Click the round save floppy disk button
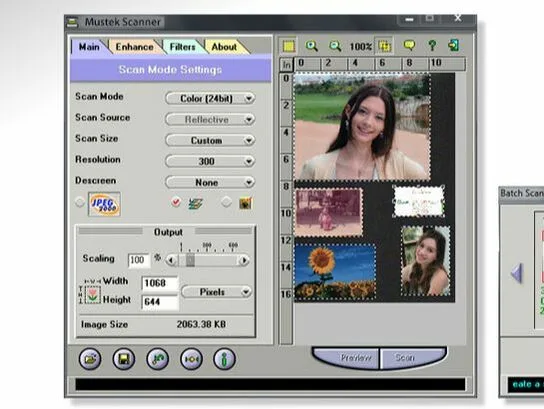 (x=124, y=359)
